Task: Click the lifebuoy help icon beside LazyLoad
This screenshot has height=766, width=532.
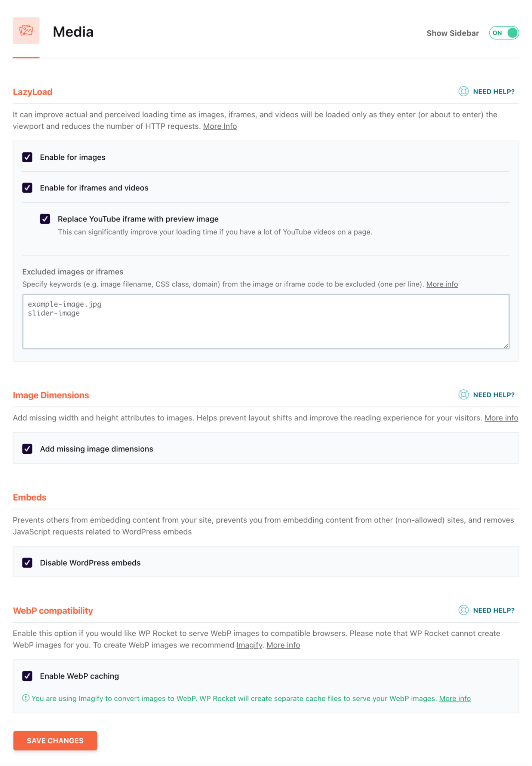Action: (463, 91)
